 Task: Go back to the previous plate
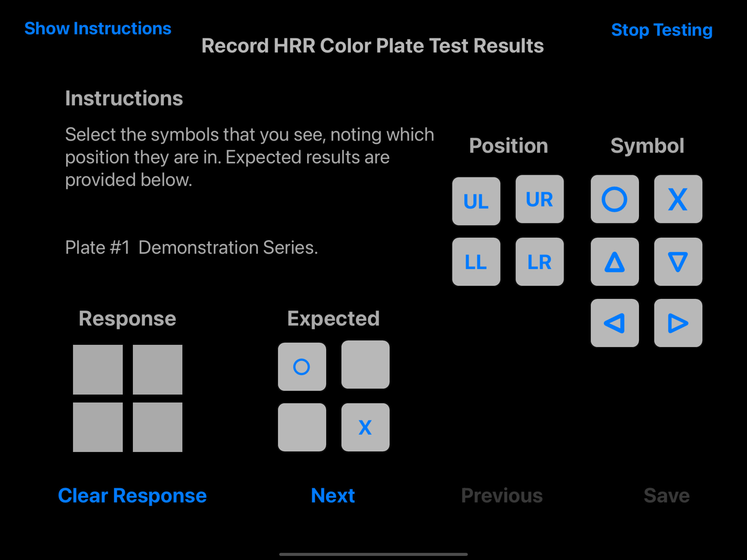coord(502,495)
